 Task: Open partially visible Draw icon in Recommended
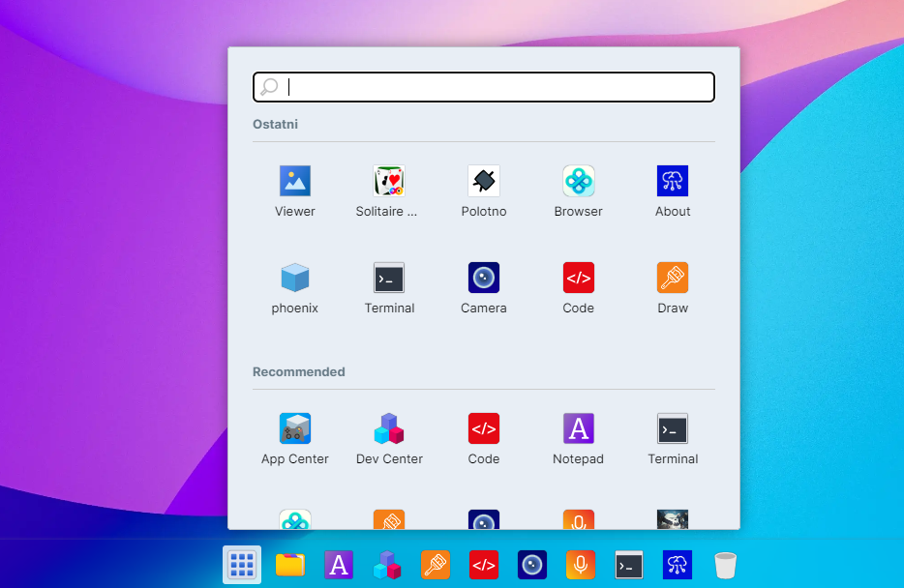(388, 519)
